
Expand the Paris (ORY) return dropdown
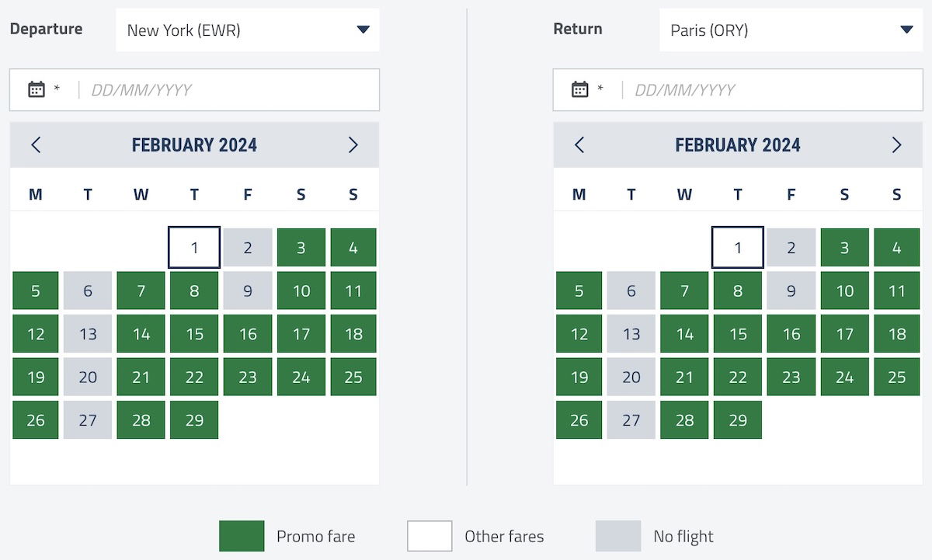791,30
